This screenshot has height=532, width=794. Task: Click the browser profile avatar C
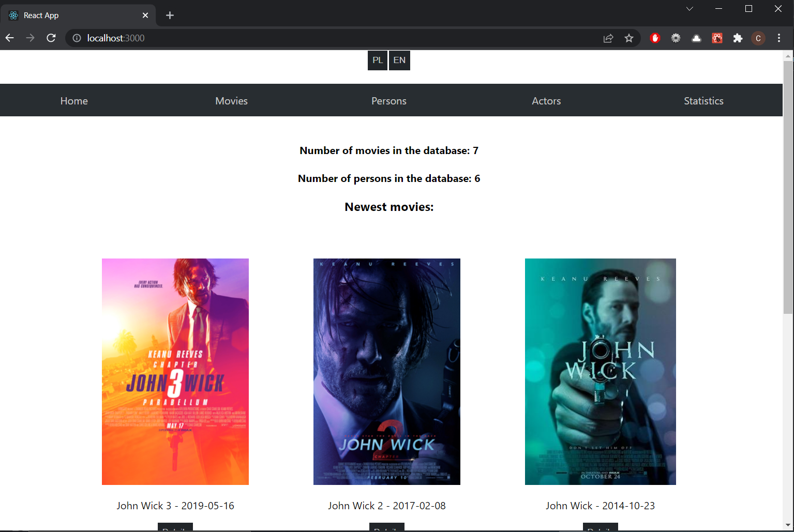point(758,38)
